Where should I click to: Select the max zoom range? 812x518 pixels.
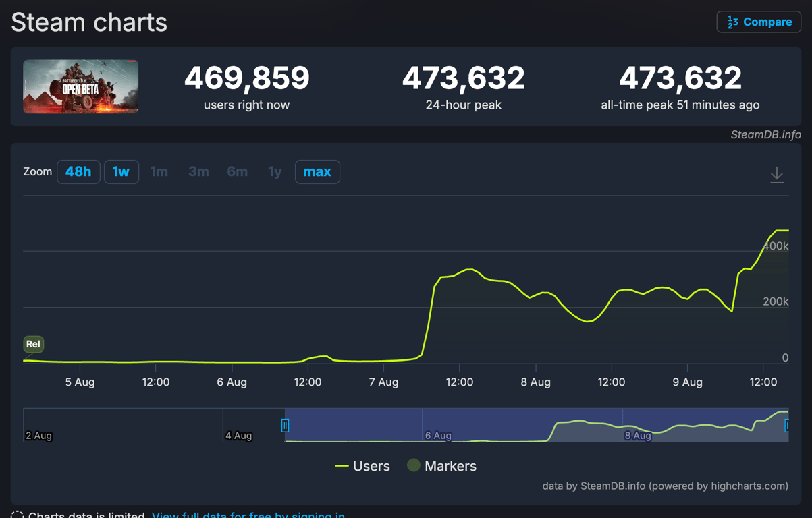point(317,172)
